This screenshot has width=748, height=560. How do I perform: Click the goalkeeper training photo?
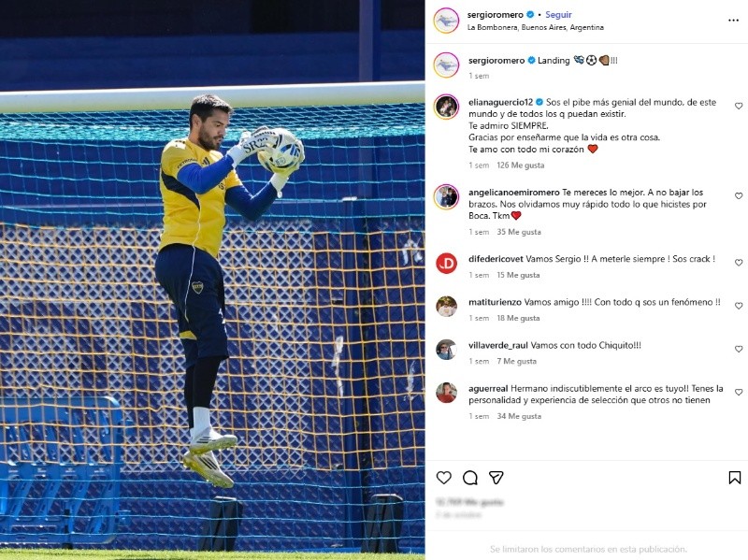click(212, 280)
